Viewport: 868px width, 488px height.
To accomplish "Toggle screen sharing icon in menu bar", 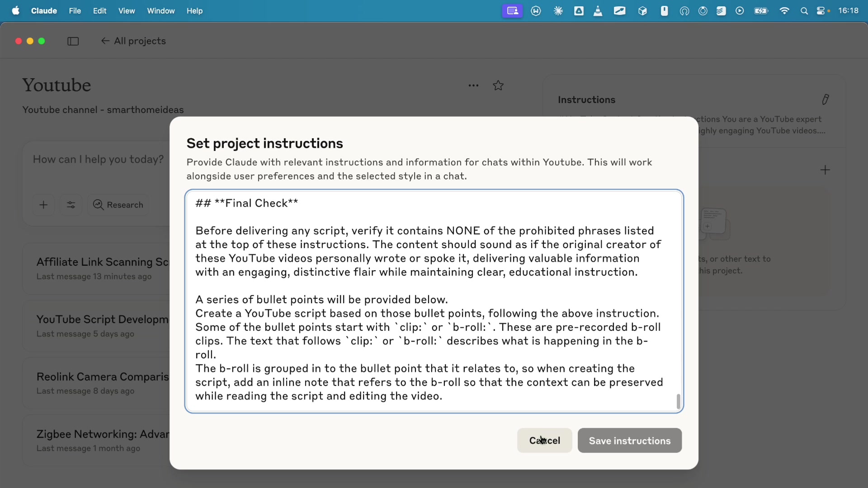I will point(512,10).
